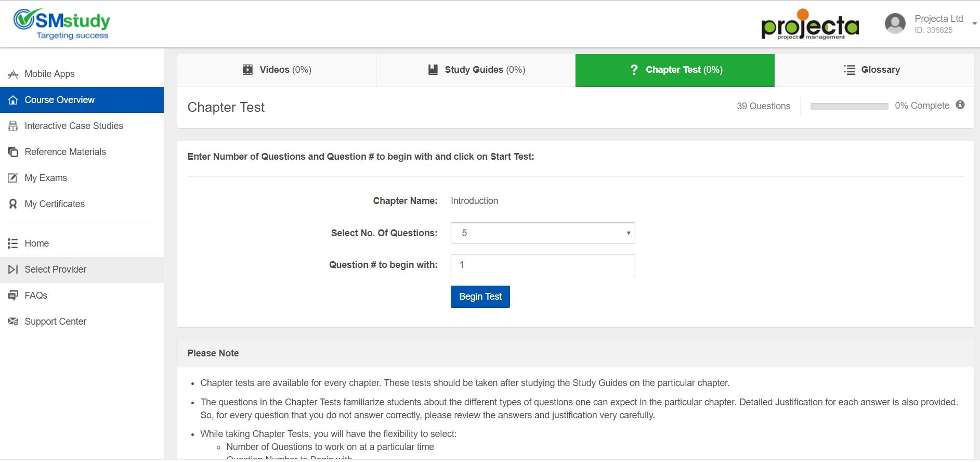980x462 pixels.
Task: Click the FAQs chat bubble icon
Action: pyautogui.click(x=13, y=296)
